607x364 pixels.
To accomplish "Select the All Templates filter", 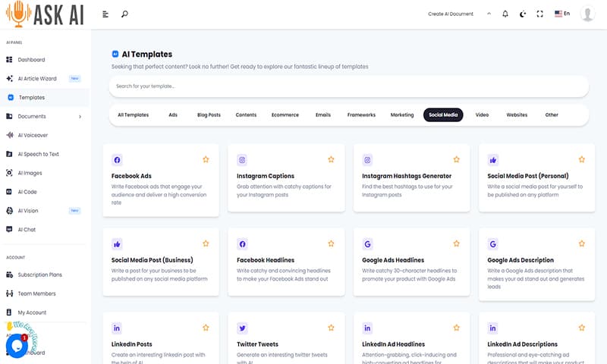I will coord(134,115).
